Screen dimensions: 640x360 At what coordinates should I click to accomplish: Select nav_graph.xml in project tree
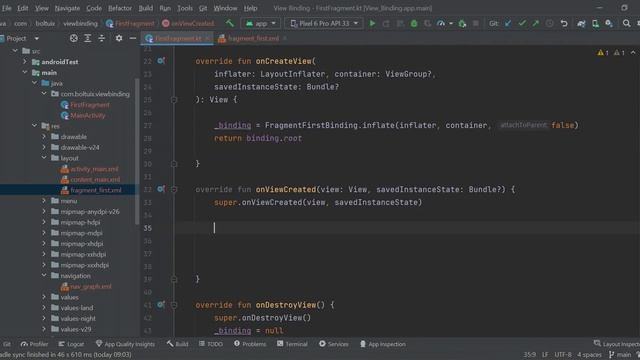[x=91, y=287]
